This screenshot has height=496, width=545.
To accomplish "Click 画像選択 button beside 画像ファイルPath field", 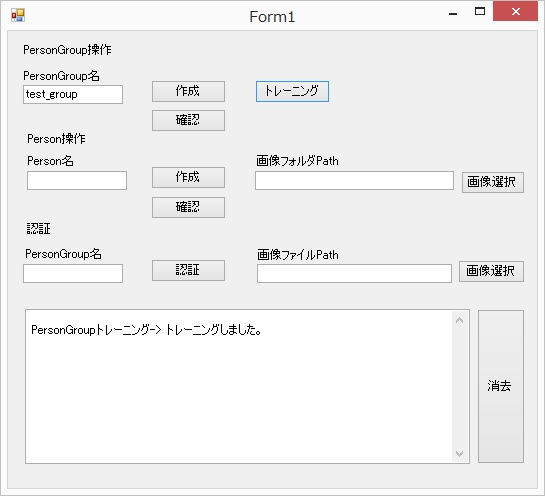I will click(491, 271).
